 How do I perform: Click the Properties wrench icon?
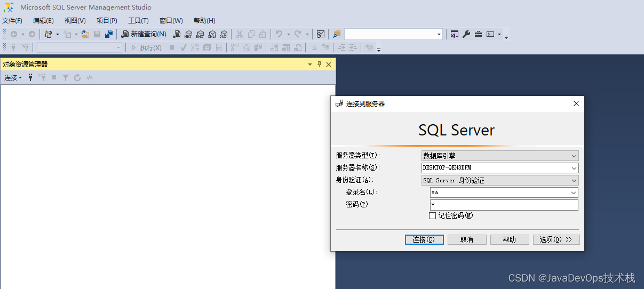(x=466, y=34)
